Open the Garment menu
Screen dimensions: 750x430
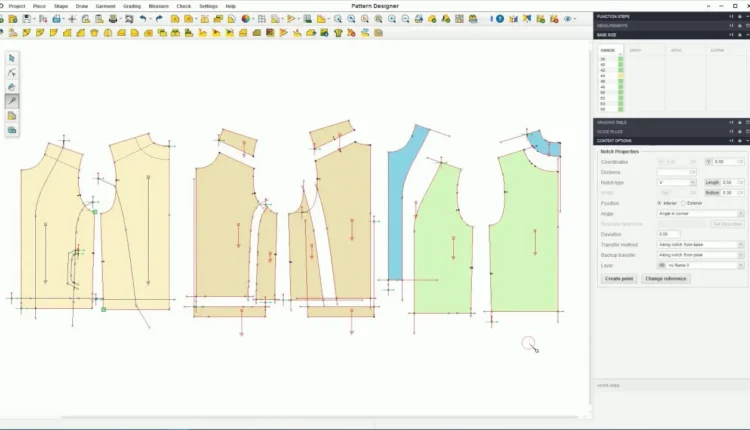coord(105,6)
